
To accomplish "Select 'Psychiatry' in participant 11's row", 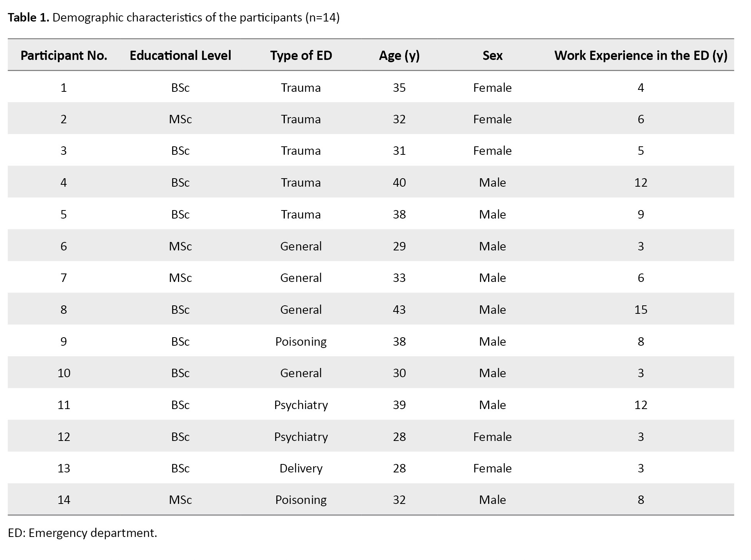I will 301,405.
